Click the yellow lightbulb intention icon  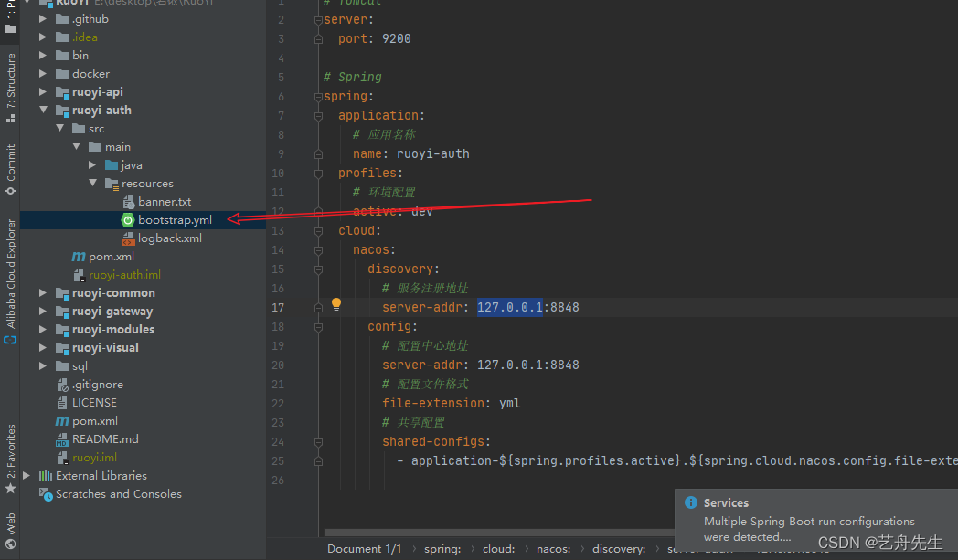(335, 304)
